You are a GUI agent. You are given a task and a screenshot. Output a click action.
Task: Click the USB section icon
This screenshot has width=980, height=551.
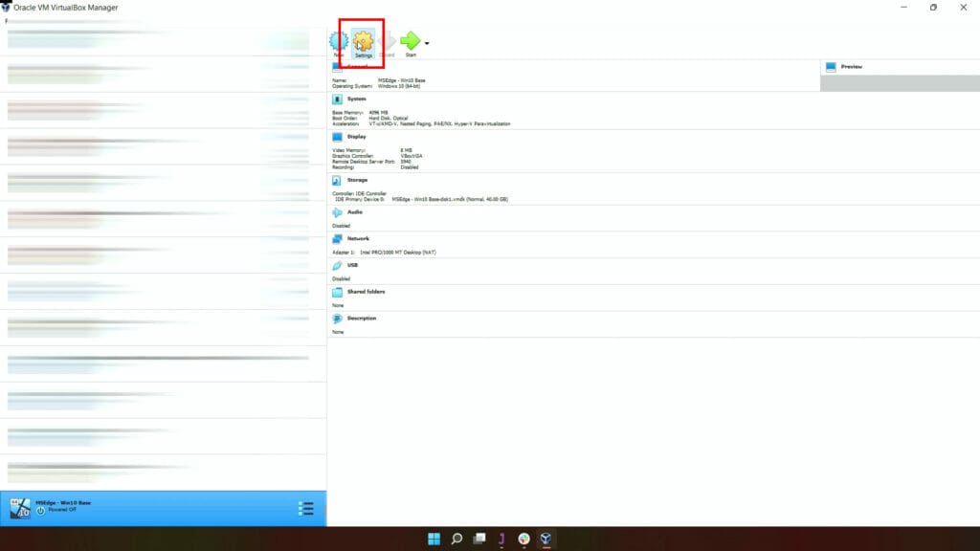click(338, 264)
